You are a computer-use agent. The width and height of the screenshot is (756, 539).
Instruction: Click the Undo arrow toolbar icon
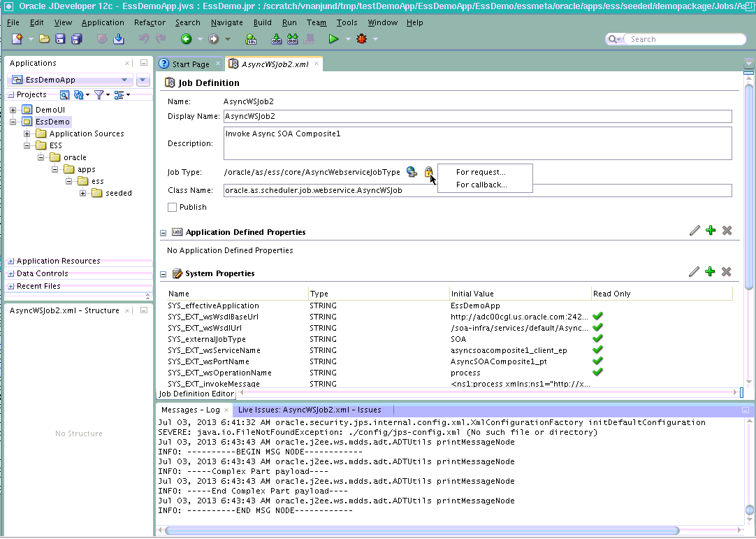(x=144, y=39)
